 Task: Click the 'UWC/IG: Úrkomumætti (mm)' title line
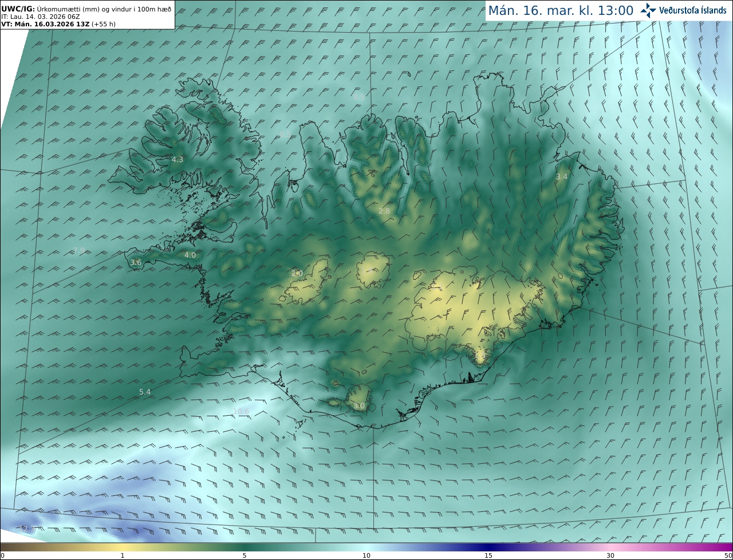click(86, 9)
